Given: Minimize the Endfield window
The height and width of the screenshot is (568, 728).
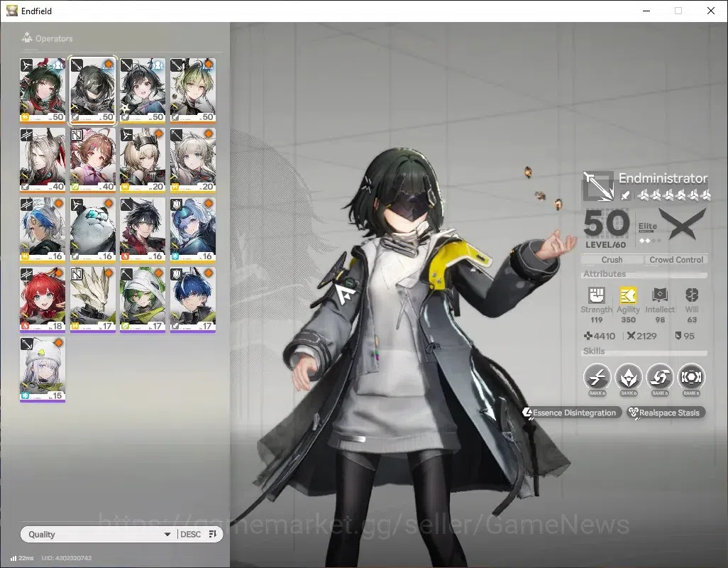Looking at the screenshot, I should coord(646,11).
